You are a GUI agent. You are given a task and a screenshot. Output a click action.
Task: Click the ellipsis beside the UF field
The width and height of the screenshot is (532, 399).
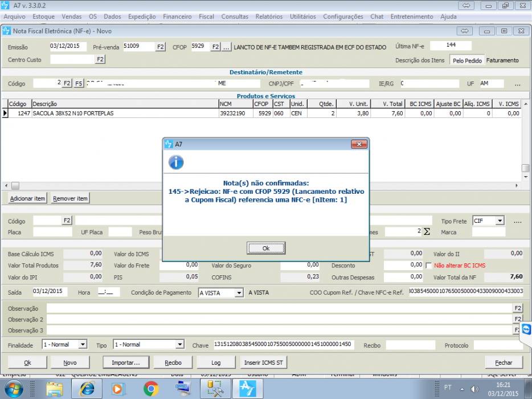pyautogui.click(x=517, y=84)
